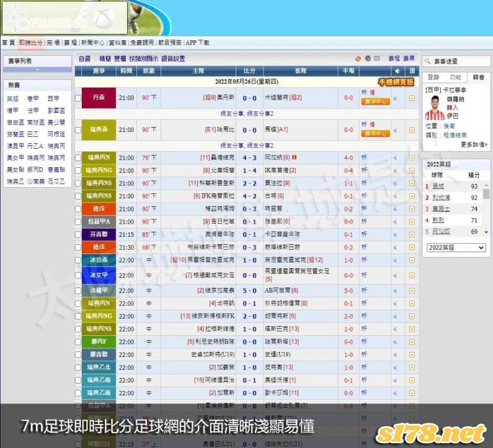Open the 手機網頁版 banner link
The image size is (493, 448).
tap(396, 82)
